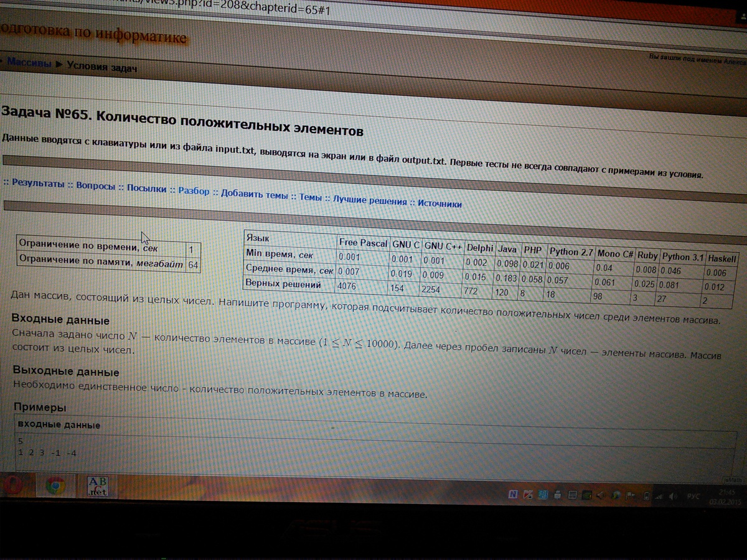Open the Opera browser taskbar icon
This screenshot has height=560, width=747.
(x=14, y=485)
